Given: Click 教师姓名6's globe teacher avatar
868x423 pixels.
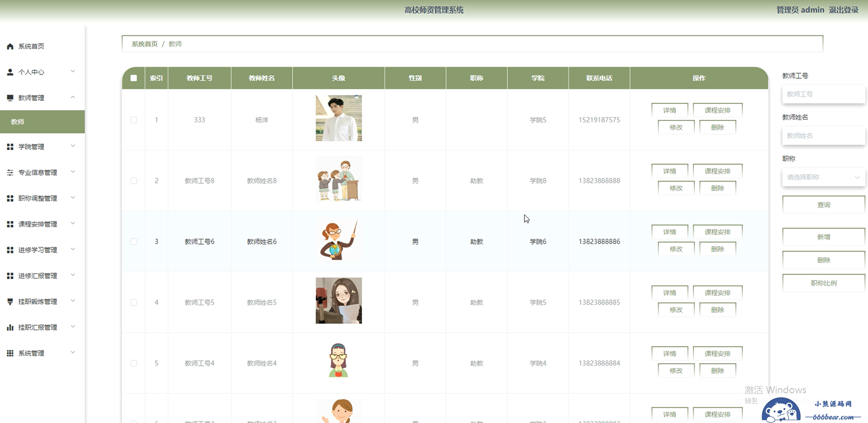Looking at the screenshot, I should [339, 240].
